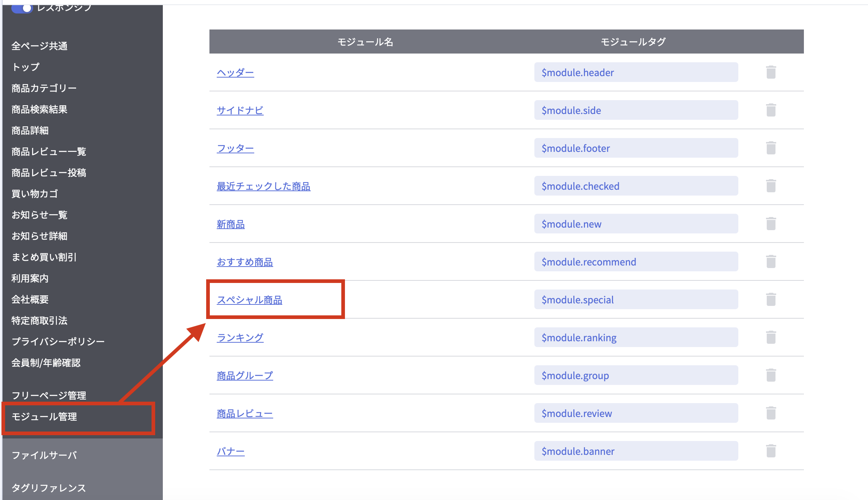Click trash icon for $module.footer
The width and height of the screenshot is (868, 500).
point(771,148)
